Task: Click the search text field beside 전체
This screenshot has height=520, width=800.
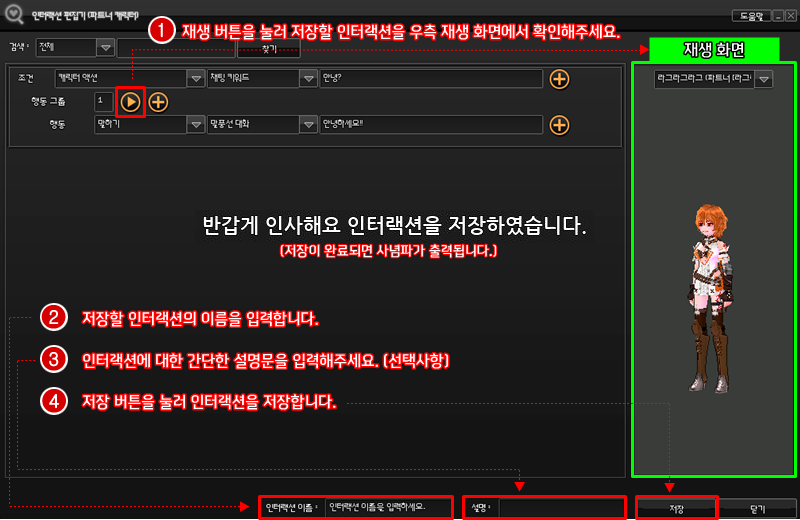Action: 175,47
